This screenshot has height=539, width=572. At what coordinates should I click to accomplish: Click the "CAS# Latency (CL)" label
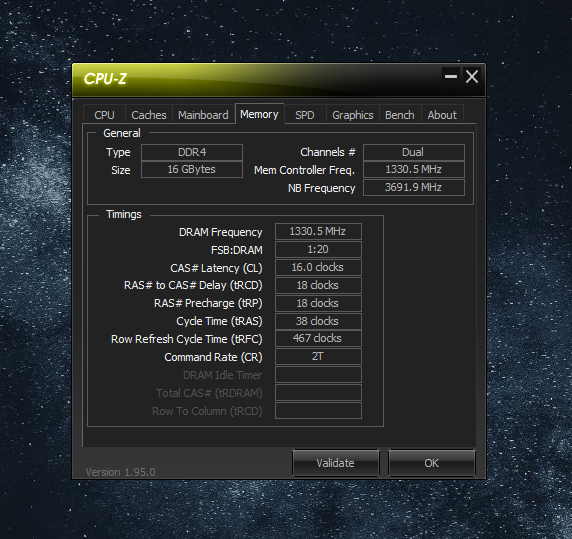point(216,268)
